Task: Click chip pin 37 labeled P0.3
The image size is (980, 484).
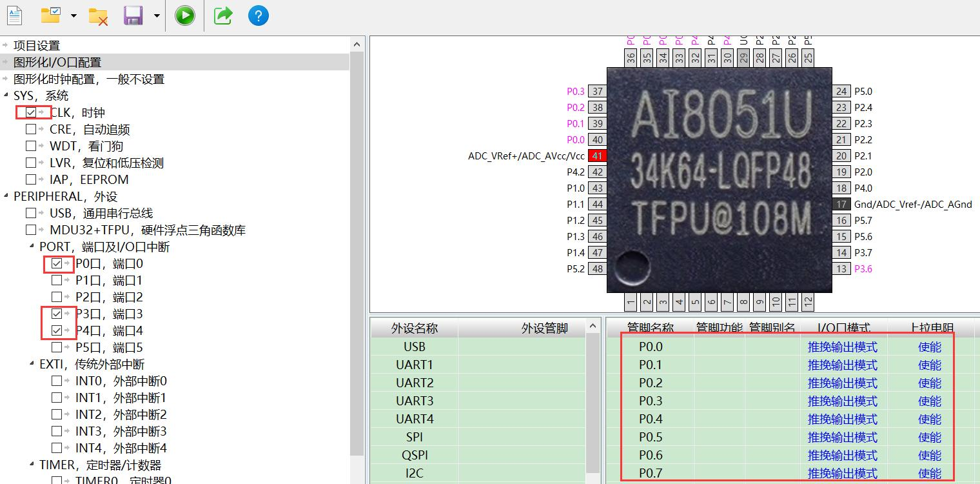Action: 598,92
